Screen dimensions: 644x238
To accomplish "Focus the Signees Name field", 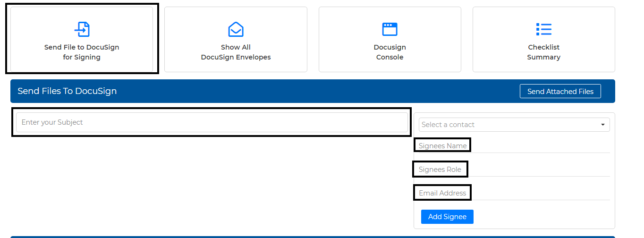I will (514, 146).
